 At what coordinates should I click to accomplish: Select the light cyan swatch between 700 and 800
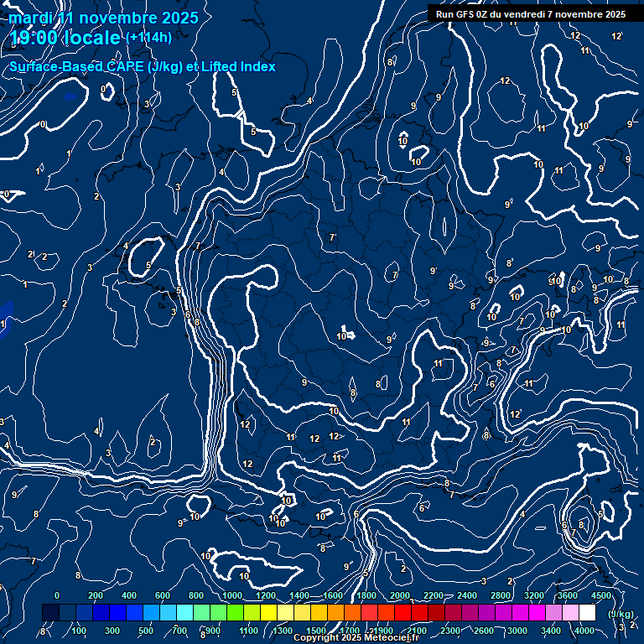pyautogui.click(x=184, y=612)
